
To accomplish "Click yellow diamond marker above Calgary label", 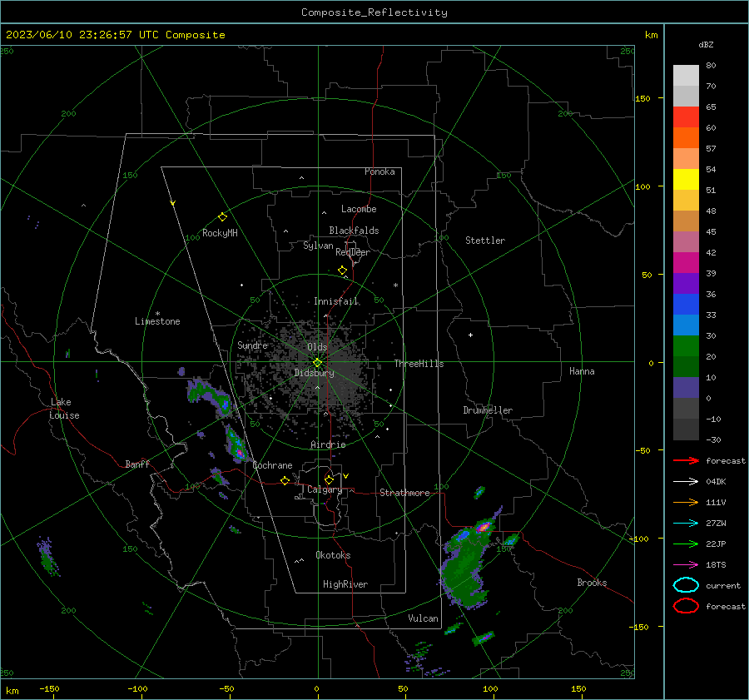I will click(329, 479).
